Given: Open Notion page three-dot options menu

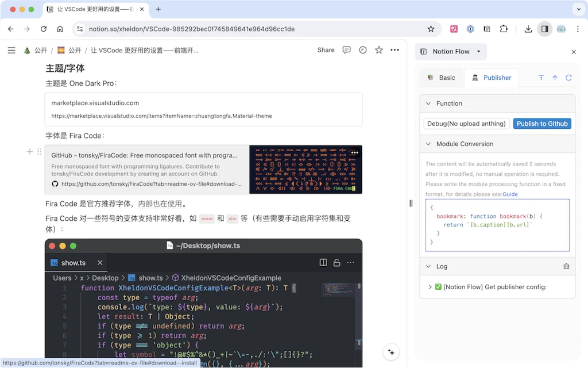Looking at the screenshot, I should 394,50.
